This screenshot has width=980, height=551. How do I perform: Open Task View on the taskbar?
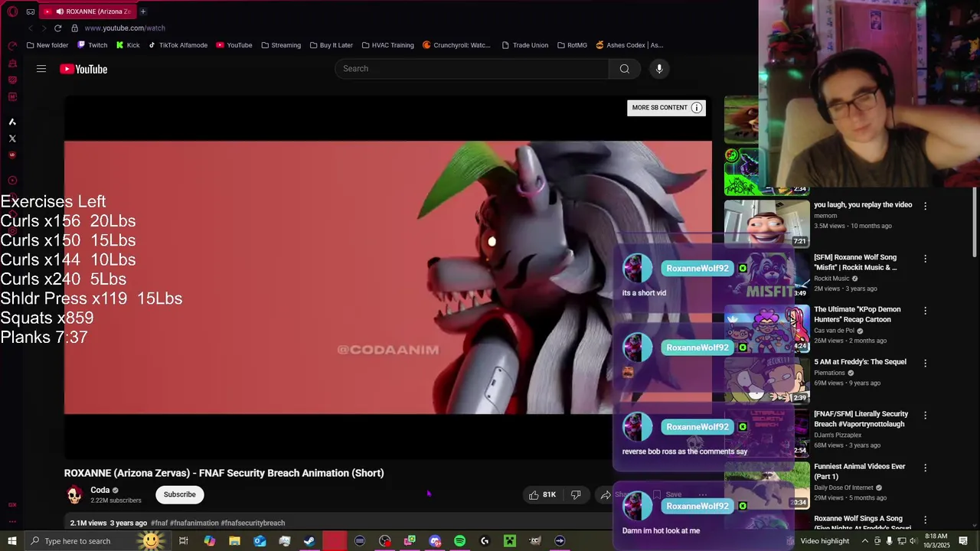click(x=184, y=541)
